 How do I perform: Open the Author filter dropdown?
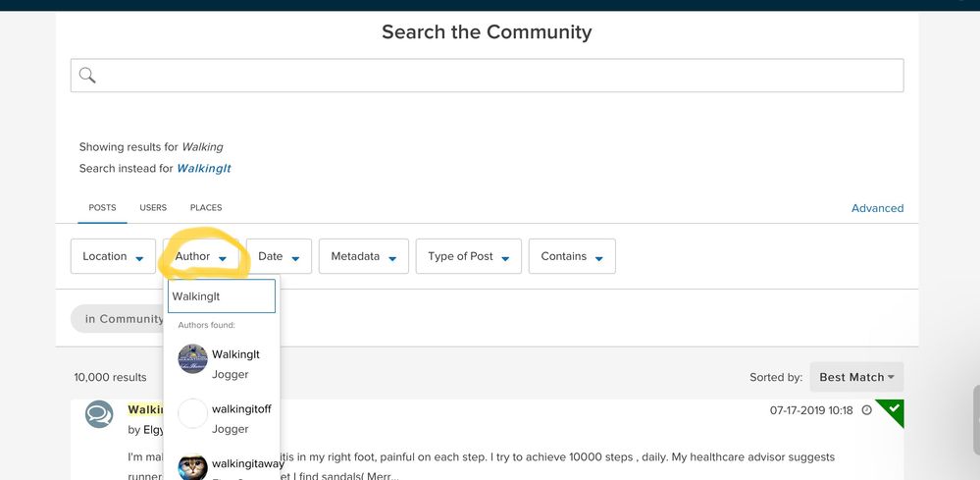[x=201, y=256]
